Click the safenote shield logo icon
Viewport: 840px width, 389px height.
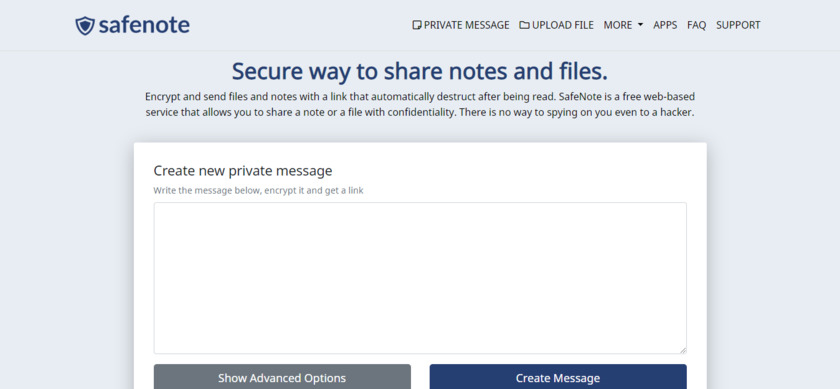point(85,26)
